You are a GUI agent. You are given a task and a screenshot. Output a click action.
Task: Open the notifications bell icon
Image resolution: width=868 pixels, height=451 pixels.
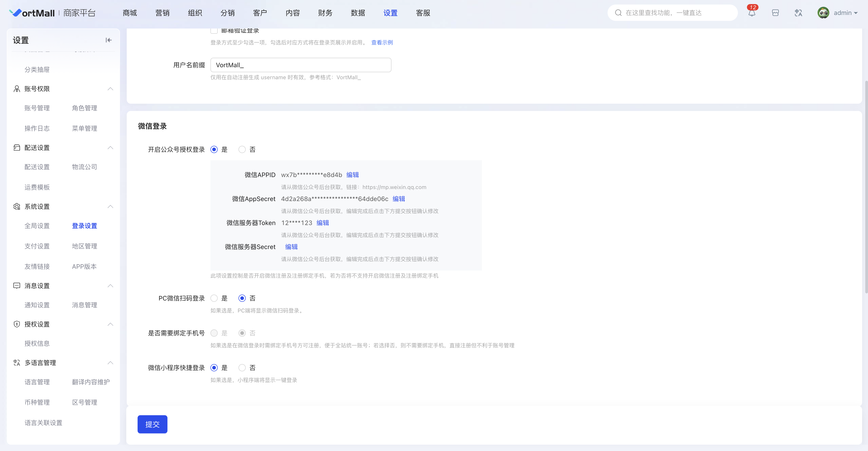[x=752, y=13]
